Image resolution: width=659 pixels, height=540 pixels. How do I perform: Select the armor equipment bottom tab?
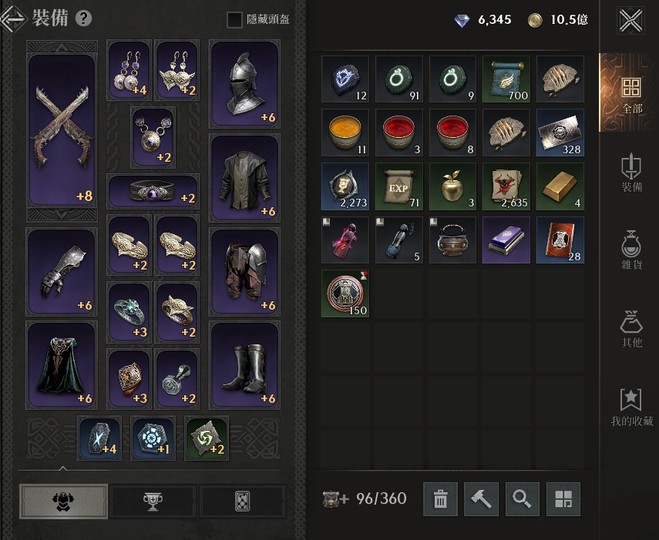tap(63, 501)
